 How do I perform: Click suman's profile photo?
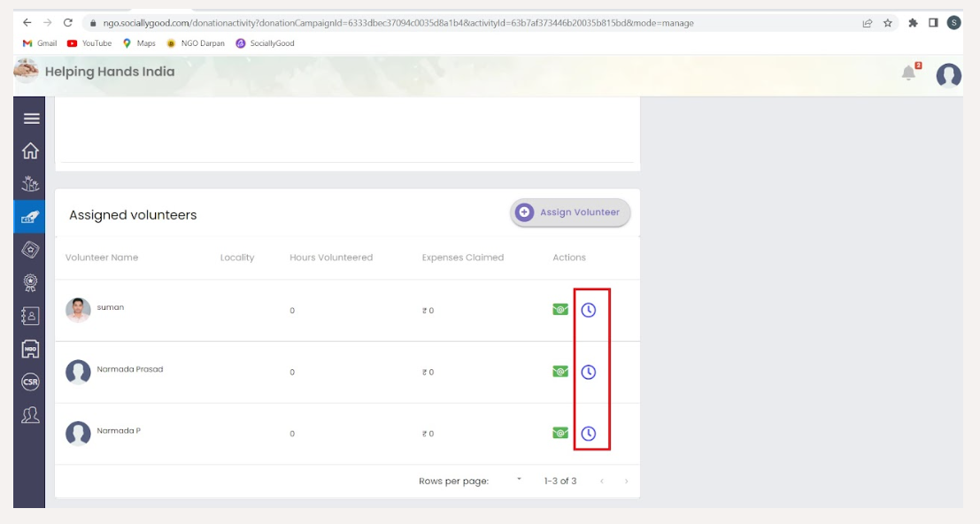point(78,310)
